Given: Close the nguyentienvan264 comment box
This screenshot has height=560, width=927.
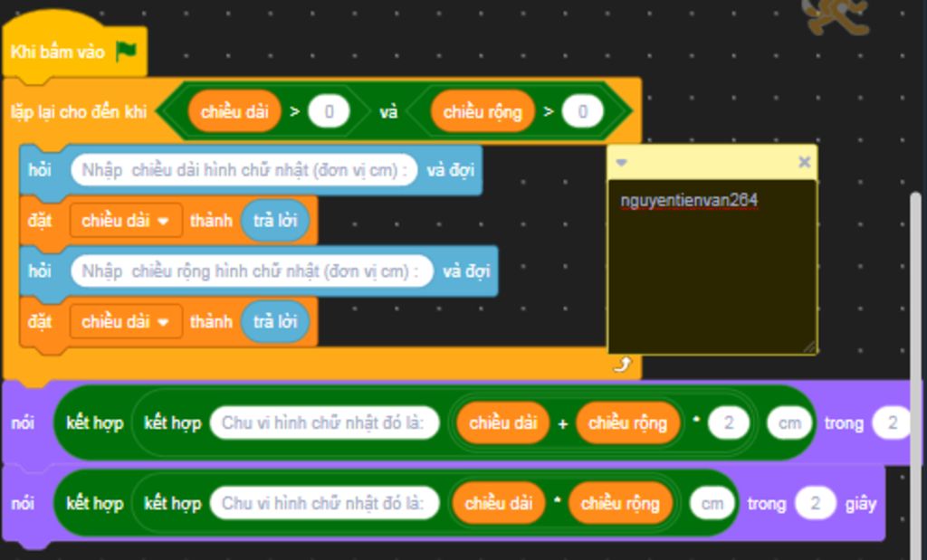Looking at the screenshot, I should pyautogui.click(x=804, y=162).
